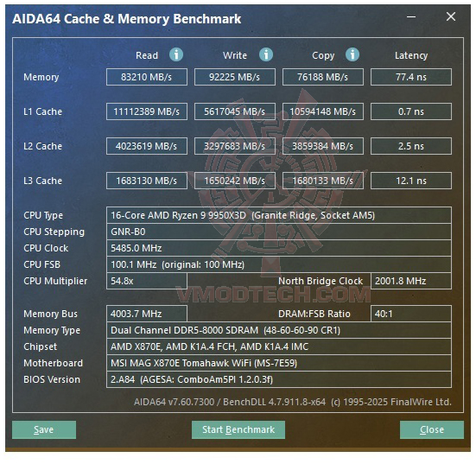Click the L3 Cache row label
This screenshot has width=476, height=464.
pyautogui.click(x=43, y=181)
